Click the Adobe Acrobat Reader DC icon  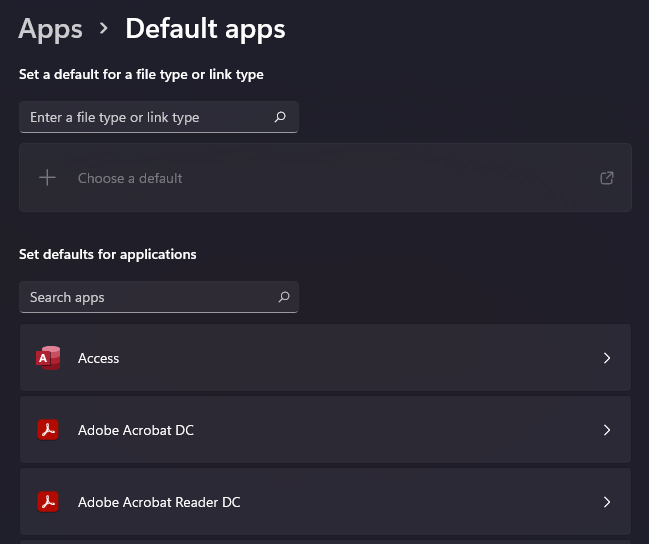point(48,502)
